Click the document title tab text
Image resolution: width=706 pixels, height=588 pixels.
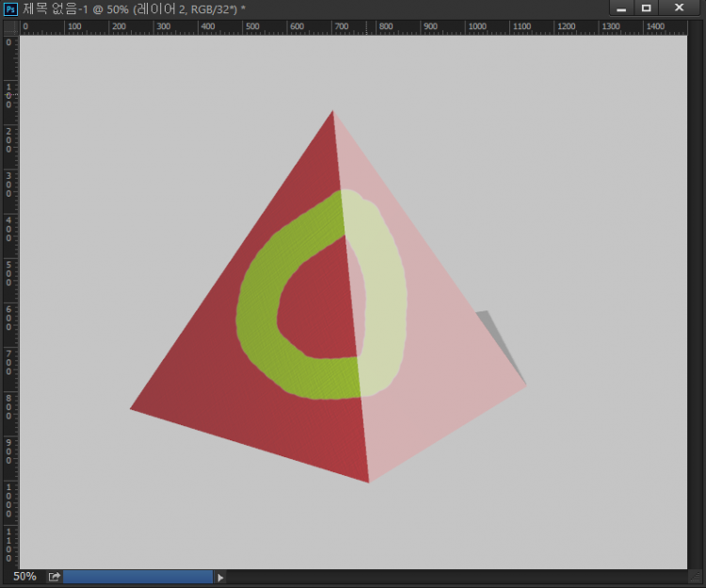tap(132, 8)
